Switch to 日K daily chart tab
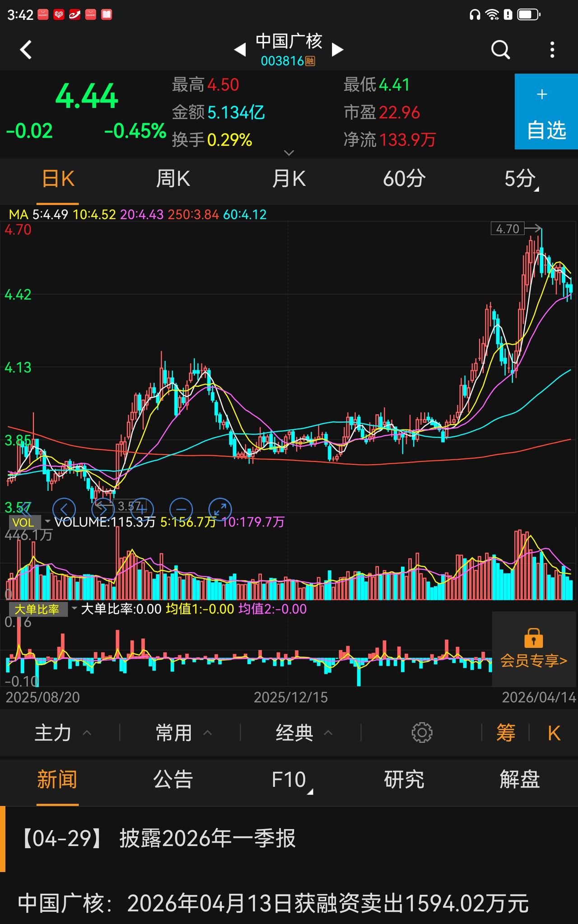578x924 pixels. click(58, 179)
